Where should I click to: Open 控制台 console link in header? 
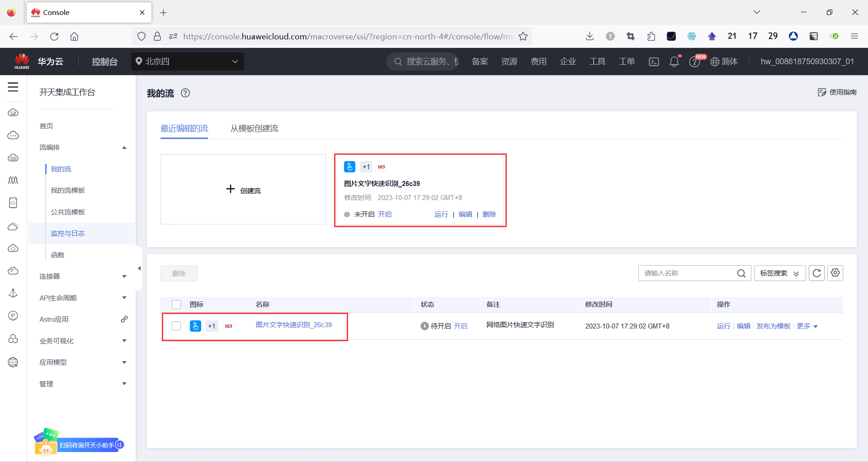(x=104, y=62)
